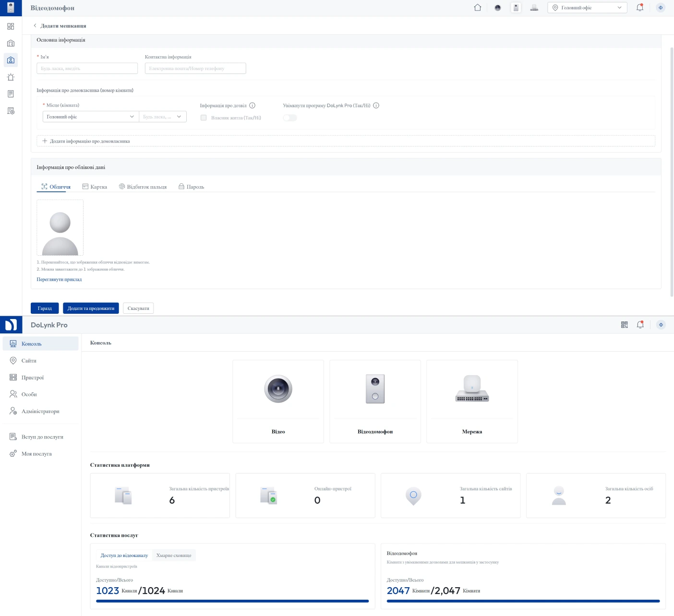Screen dimensions: 674x616
Task: Open the Переглянути приклад link
Action: click(59, 279)
